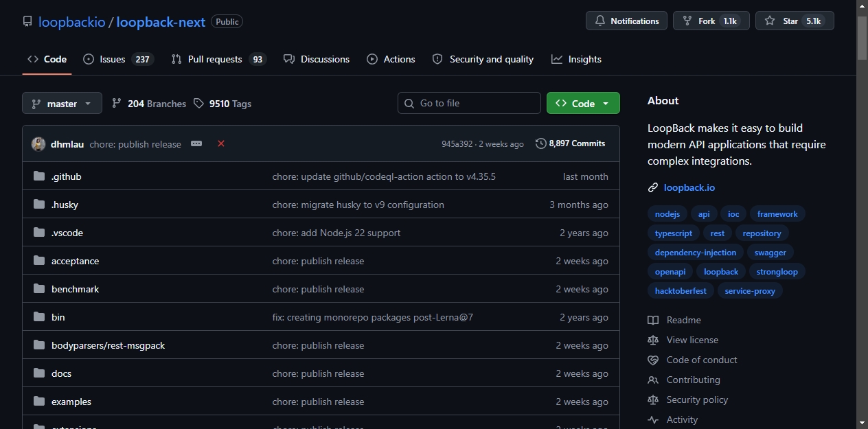Click the examples folder icon
Viewport: 868px width, 429px height.
point(39,402)
